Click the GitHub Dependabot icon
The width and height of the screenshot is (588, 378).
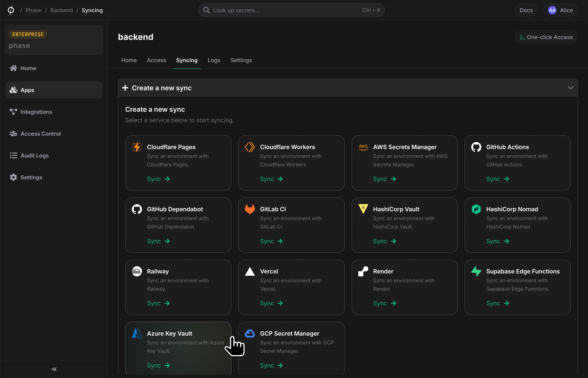pos(137,209)
